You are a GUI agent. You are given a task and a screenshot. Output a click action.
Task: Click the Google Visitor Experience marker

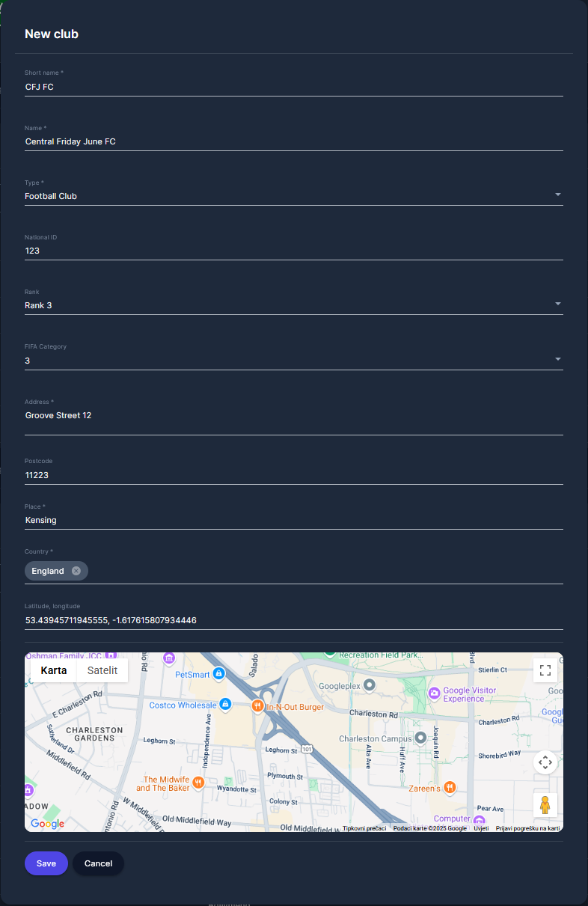434,693
